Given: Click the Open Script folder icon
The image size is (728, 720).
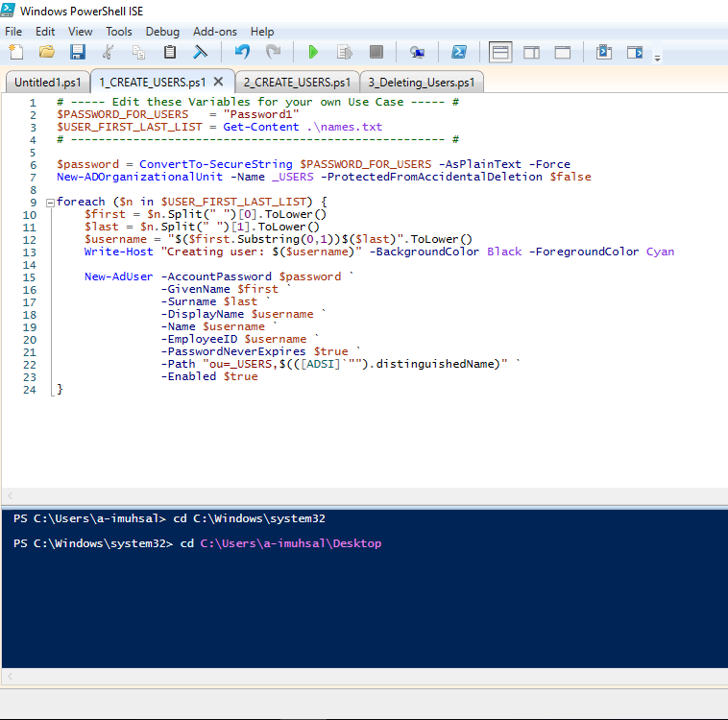Looking at the screenshot, I should coord(46,52).
